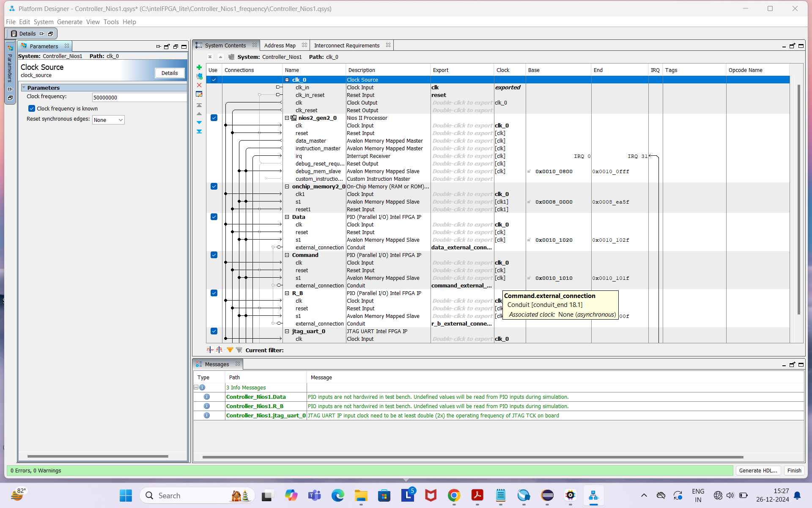Image resolution: width=812 pixels, height=508 pixels.
Task: Click the red X Remove component icon
Action: pos(199,85)
